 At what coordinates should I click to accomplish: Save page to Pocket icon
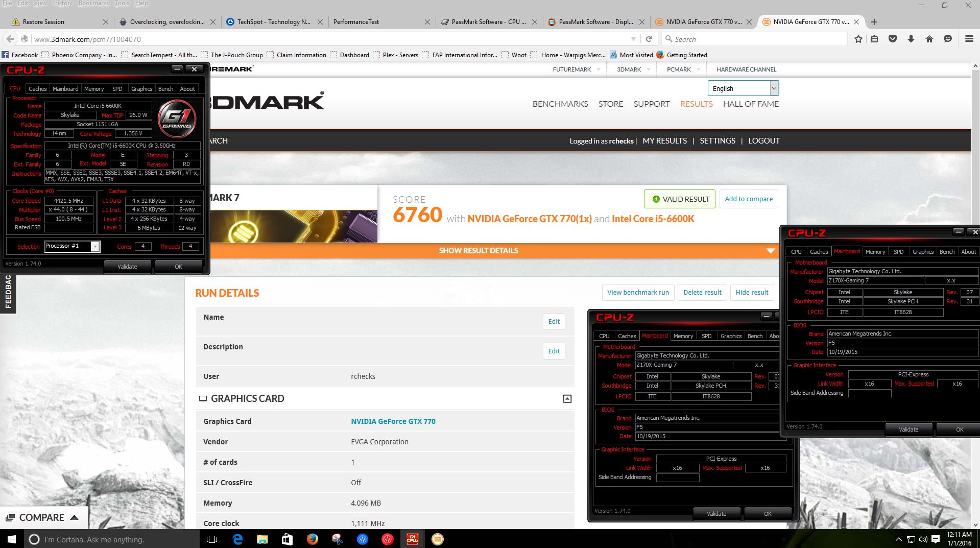click(x=893, y=39)
